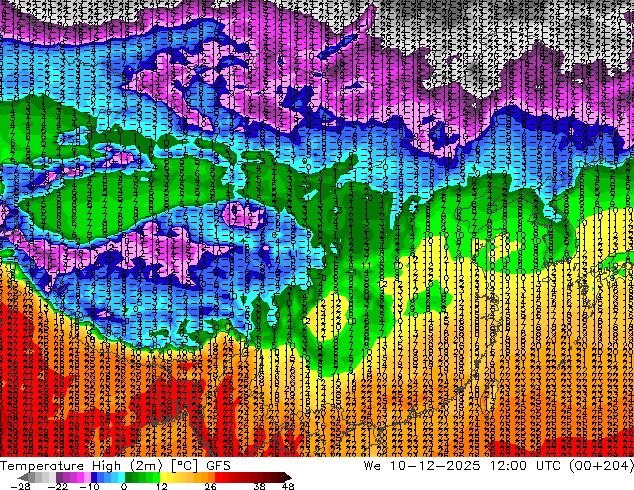The width and height of the screenshot is (634, 490).
Task: Click the dark blue swatch at -10
Action: tap(94, 477)
